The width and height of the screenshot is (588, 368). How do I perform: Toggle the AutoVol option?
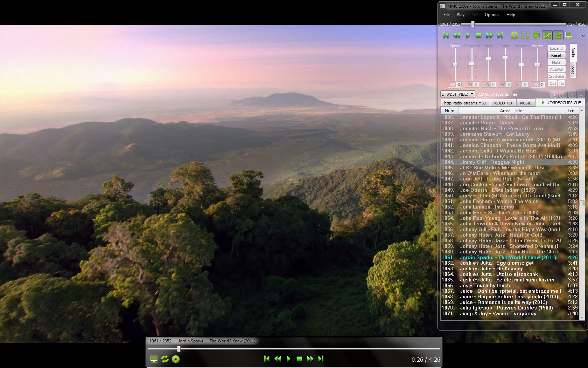(x=556, y=69)
